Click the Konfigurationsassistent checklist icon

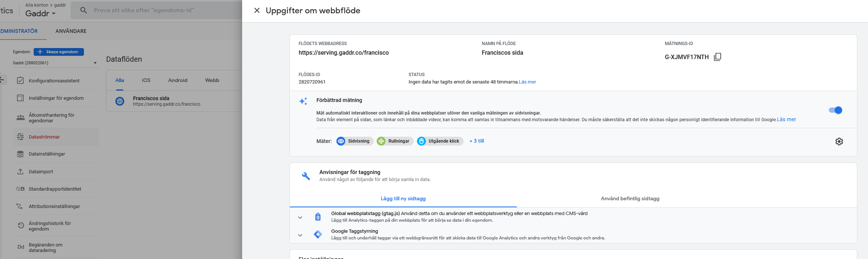[x=20, y=81]
